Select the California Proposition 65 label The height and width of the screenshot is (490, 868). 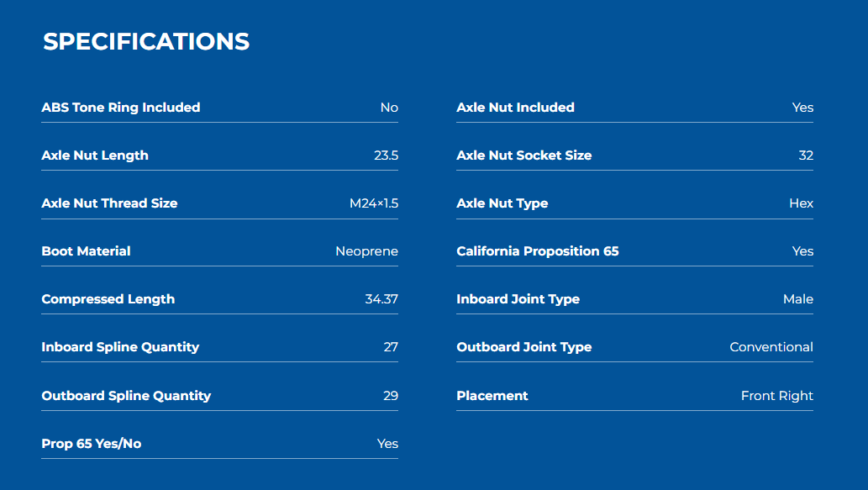[x=538, y=251]
